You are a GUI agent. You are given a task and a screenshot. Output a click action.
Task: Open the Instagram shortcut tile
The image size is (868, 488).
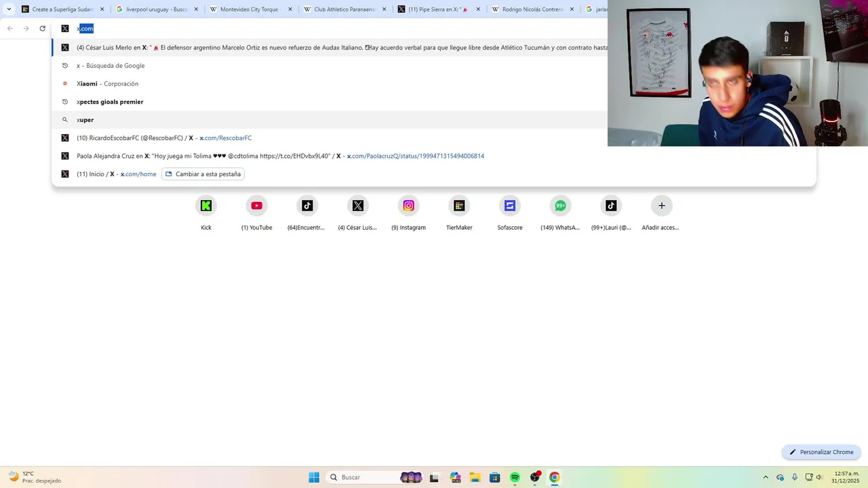point(408,213)
